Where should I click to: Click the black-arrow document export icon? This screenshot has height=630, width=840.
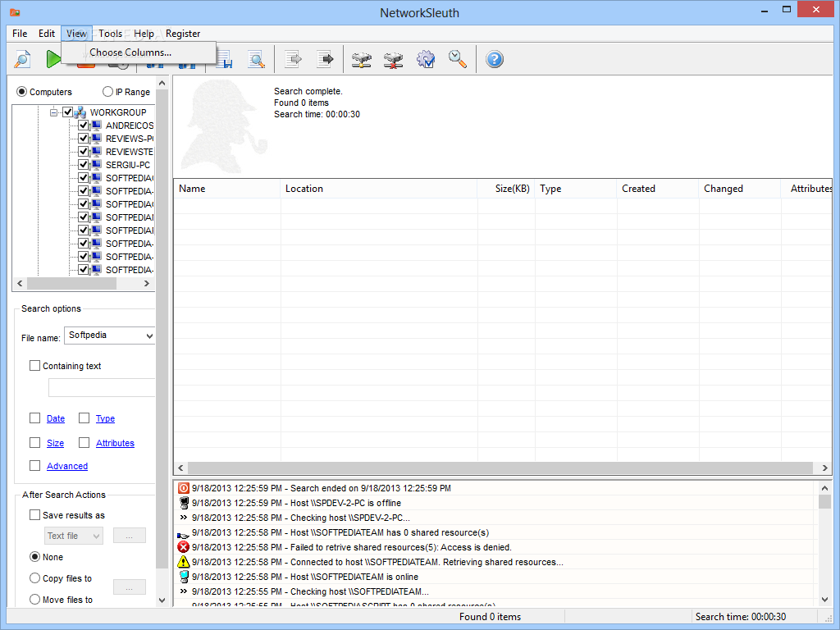tap(325, 59)
